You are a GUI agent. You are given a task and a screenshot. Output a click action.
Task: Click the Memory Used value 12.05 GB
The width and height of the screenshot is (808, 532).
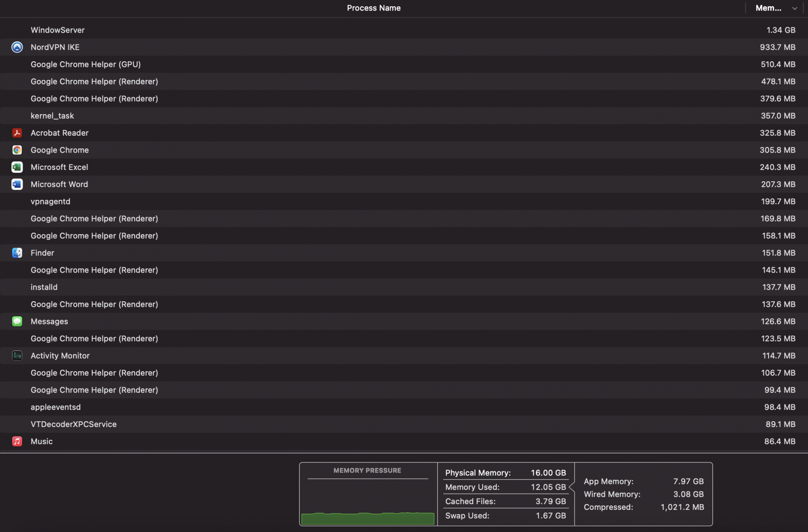548,487
